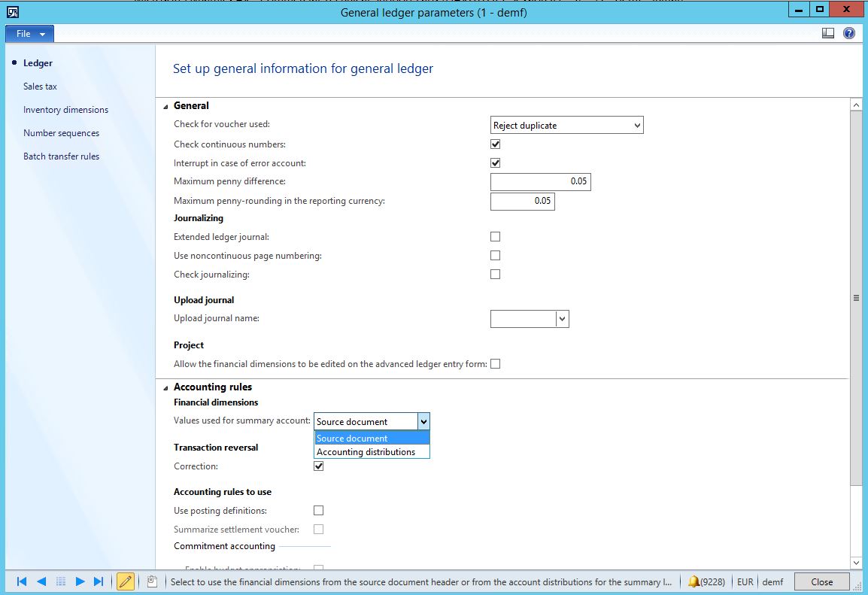Click the next record arrow
Viewport: 868px width, 595px height.
(80, 581)
